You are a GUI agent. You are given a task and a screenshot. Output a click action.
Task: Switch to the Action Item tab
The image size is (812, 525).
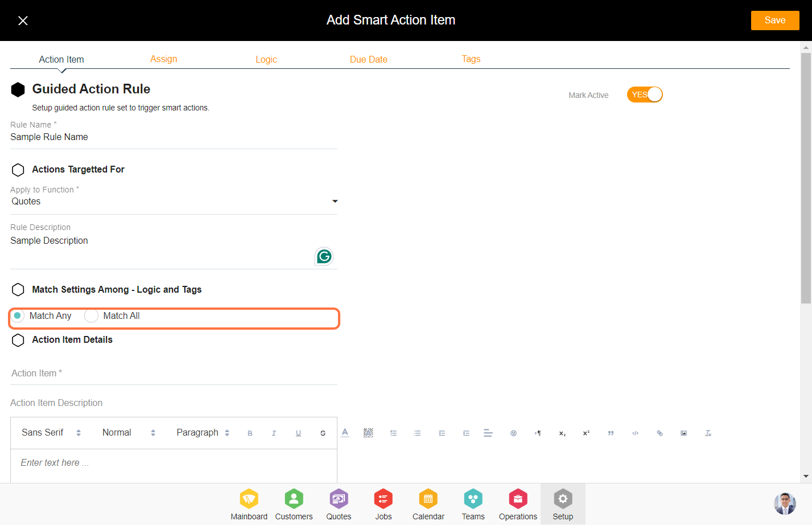pos(61,59)
